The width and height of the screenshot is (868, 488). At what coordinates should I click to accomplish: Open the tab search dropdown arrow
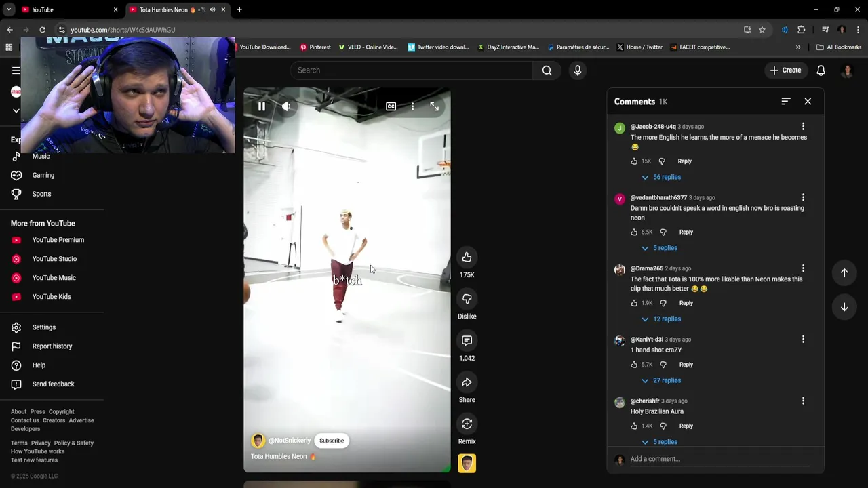pyautogui.click(x=9, y=9)
